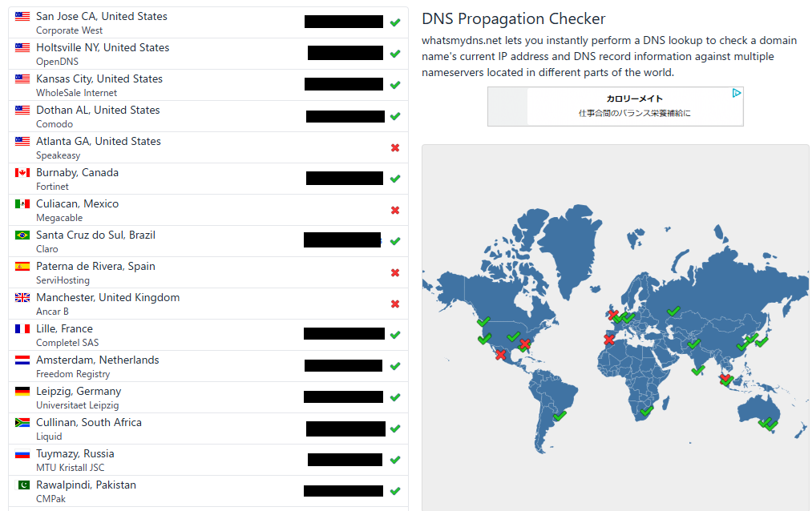This screenshot has height=511, width=812.
Task: Click the United States flag beside San Jose CA
Action: point(22,16)
